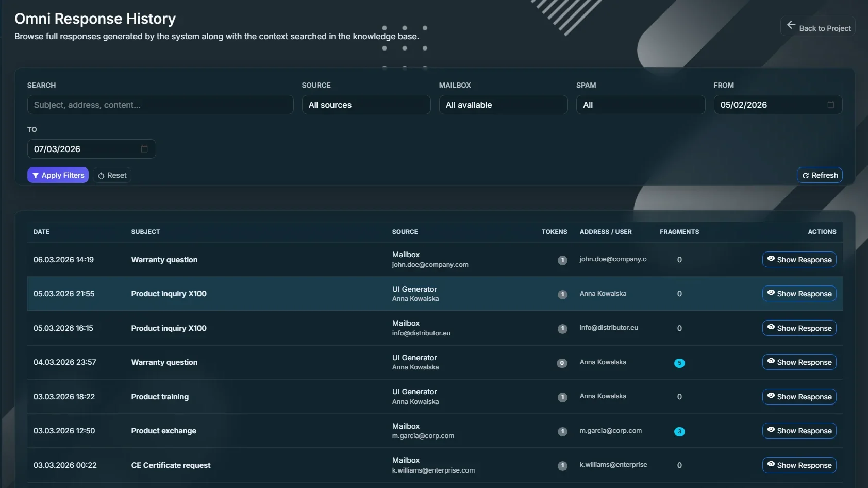The height and width of the screenshot is (488, 868).
Task: Click address 'Anna Kowalska' in the 03.03.2026 18:22 row
Action: 603,396
